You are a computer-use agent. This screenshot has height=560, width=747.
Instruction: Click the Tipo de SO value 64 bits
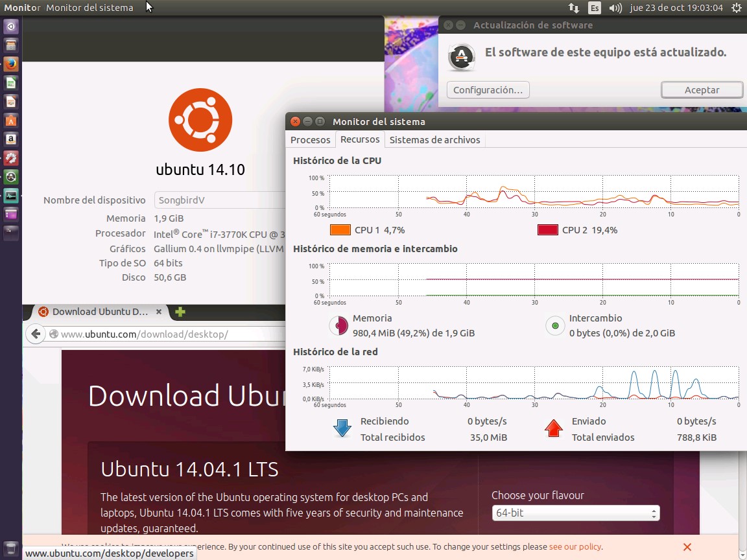pos(168,263)
